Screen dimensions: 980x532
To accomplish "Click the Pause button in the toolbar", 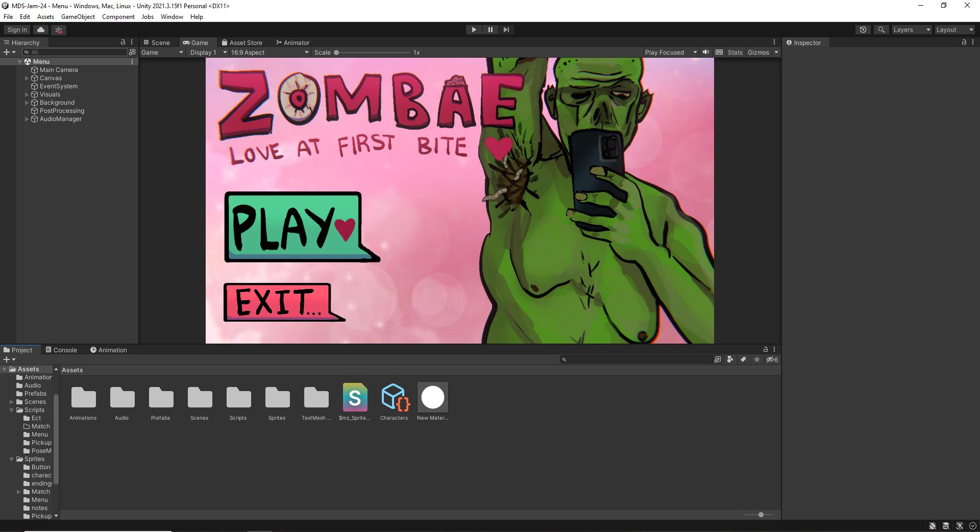I will point(490,30).
